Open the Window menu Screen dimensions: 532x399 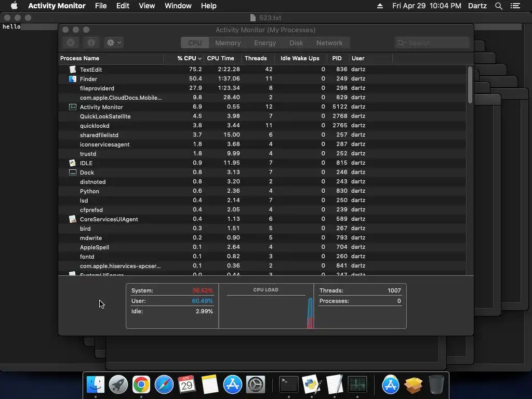(178, 6)
